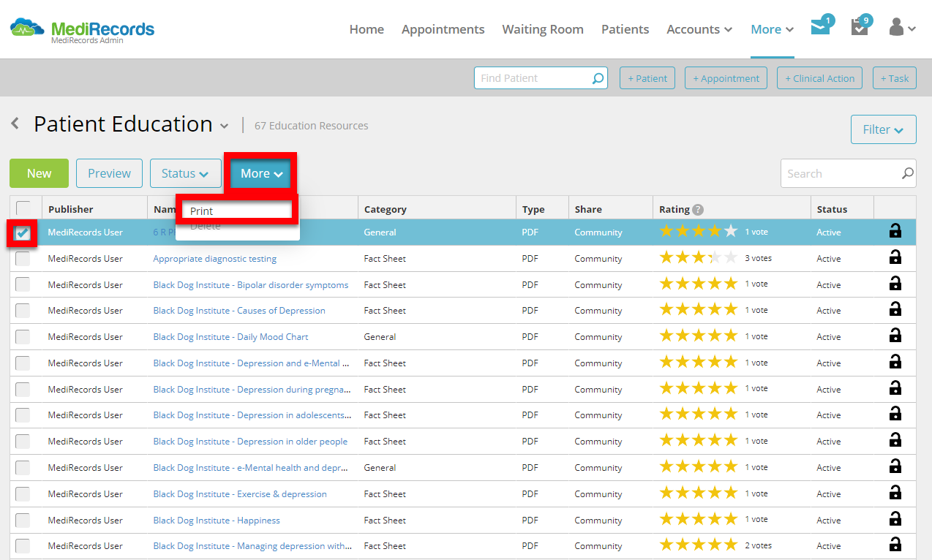Screen dimensions: 932x560
Task: Click the lock icon for Managing depression row
Action: (895, 545)
